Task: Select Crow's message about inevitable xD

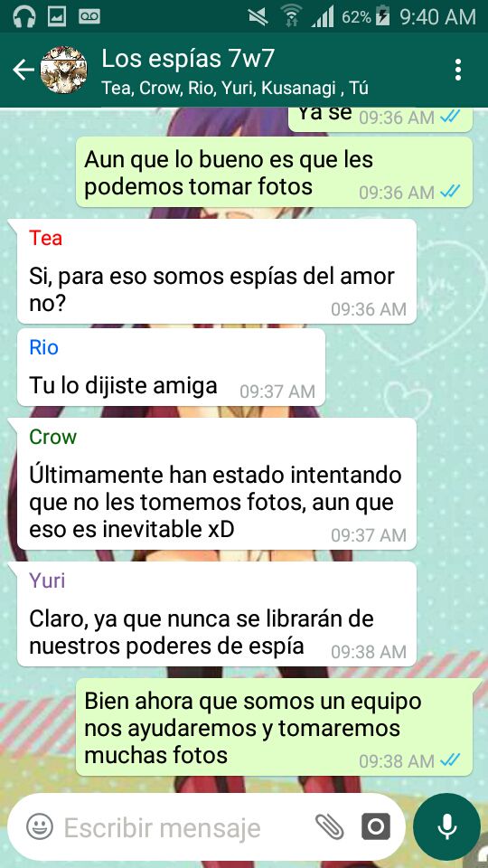Action: click(216, 484)
